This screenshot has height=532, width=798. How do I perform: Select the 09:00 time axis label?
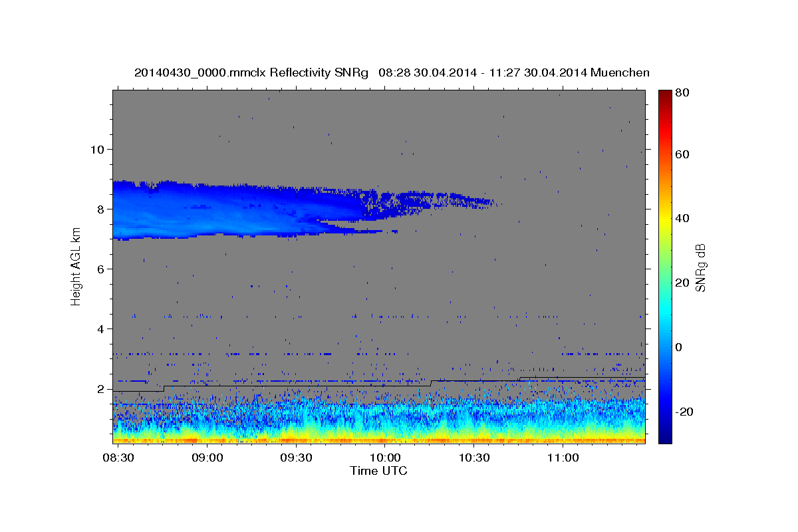[x=207, y=458]
